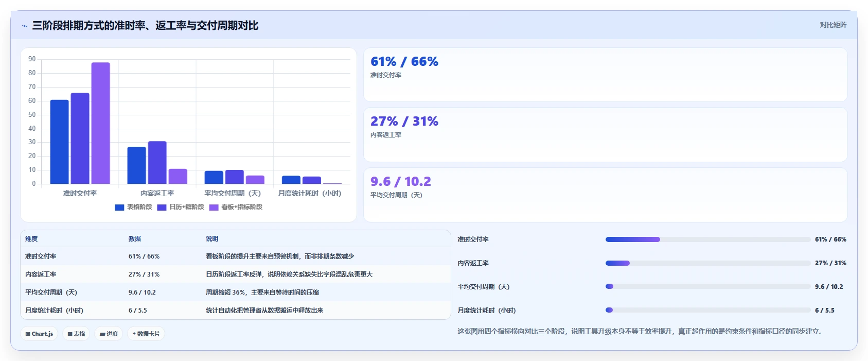Click the 61% / 66% cell in the table
The width and height of the screenshot is (868, 361).
144,256
